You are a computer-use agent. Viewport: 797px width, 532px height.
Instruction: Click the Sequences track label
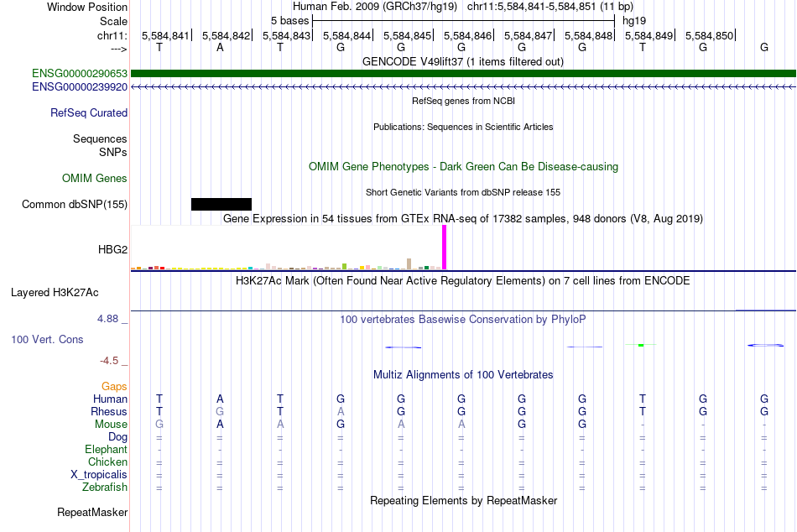[x=100, y=138]
